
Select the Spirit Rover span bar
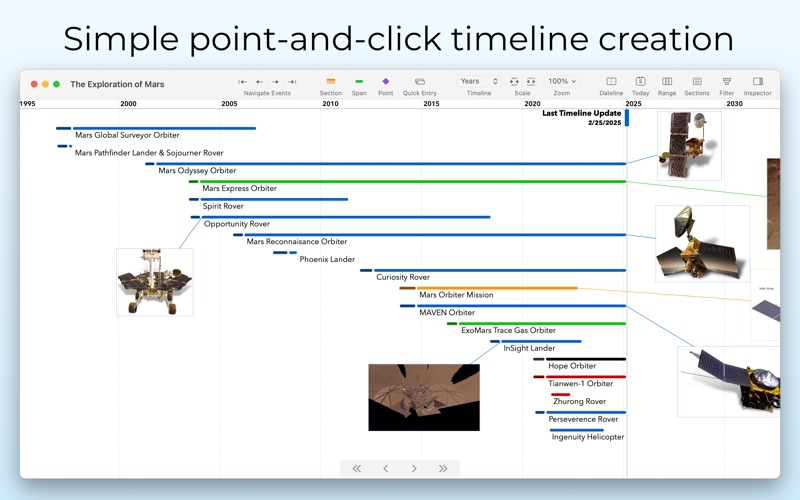[274, 199]
